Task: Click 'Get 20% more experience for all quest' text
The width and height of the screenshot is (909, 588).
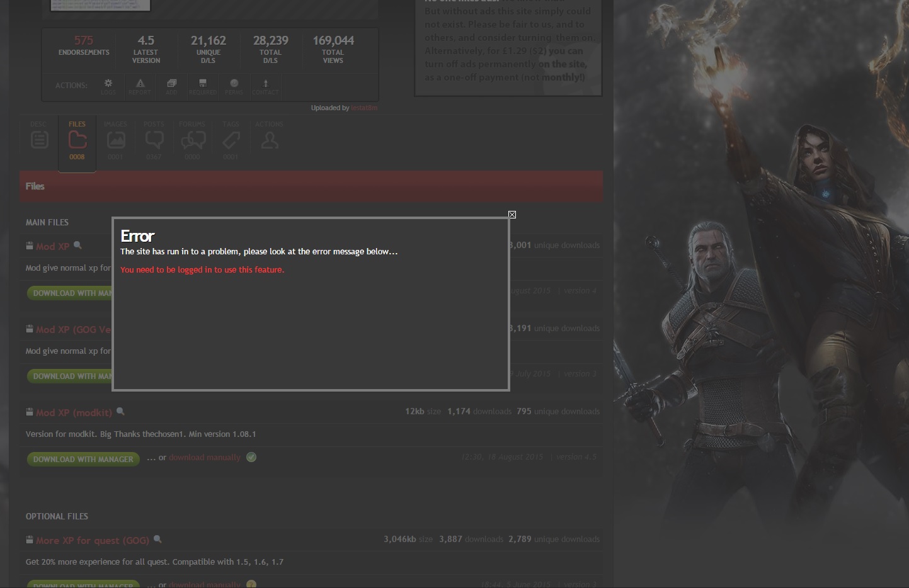Action: click(154, 562)
